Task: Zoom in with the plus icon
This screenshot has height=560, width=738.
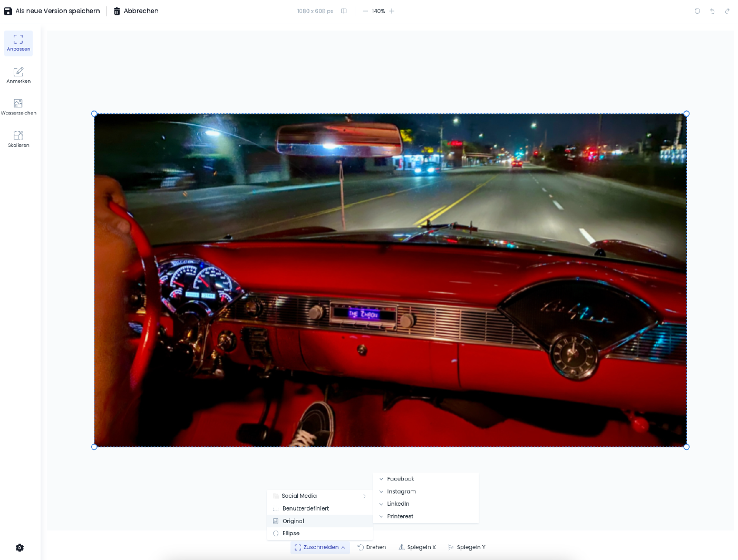Action: 392,11
